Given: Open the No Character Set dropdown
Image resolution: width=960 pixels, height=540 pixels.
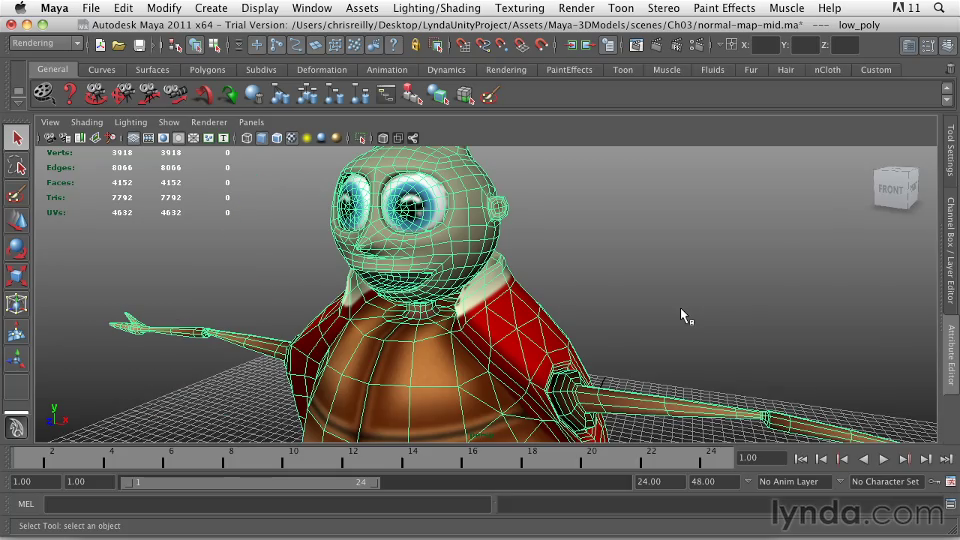Looking at the screenshot, I should tap(886, 482).
